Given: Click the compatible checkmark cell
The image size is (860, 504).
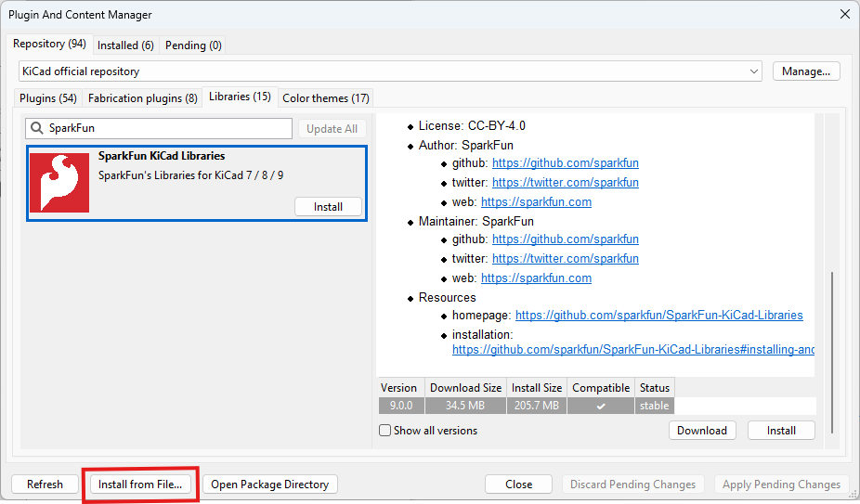Looking at the screenshot, I should coord(601,406).
